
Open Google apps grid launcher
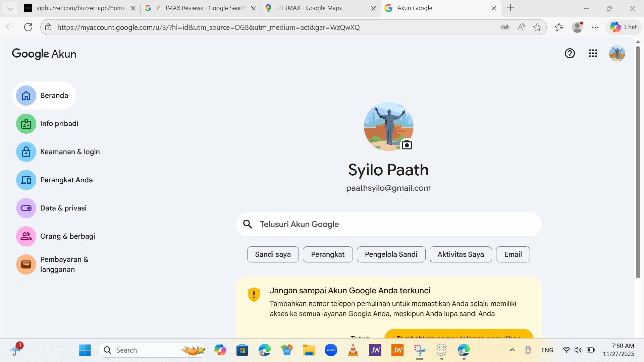coord(593,53)
